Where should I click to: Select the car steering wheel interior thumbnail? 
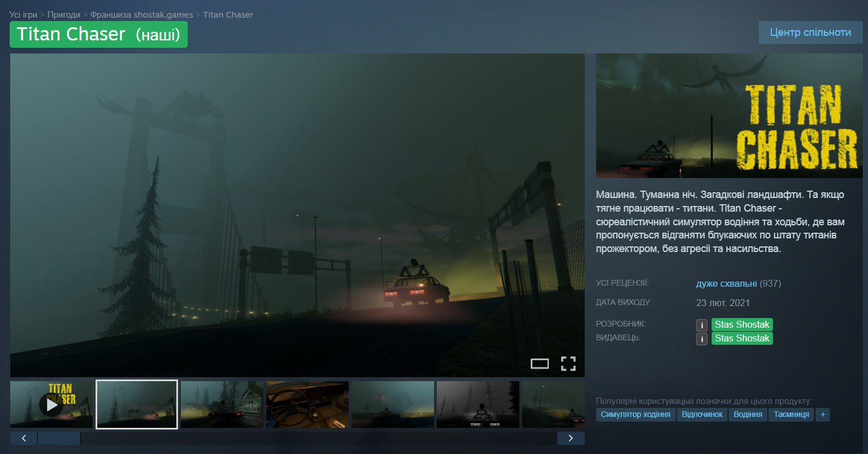307,405
